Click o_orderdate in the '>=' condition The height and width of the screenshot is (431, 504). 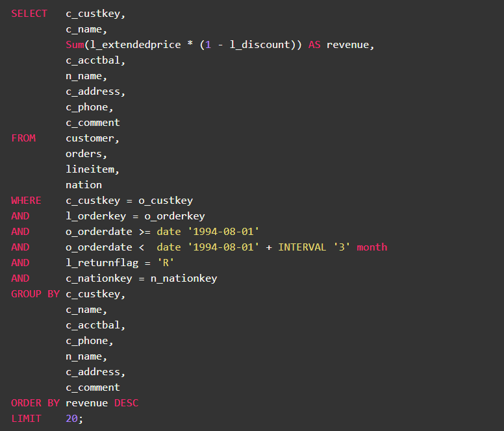[99, 232]
